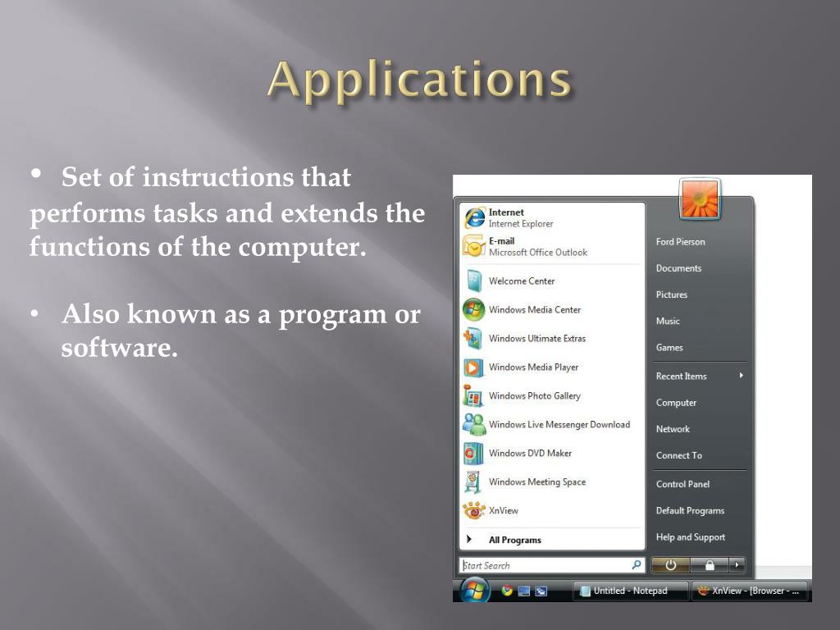Open Computer from Start menu
The height and width of the screenshot is (630, 840).
click(x=676, y=403)
